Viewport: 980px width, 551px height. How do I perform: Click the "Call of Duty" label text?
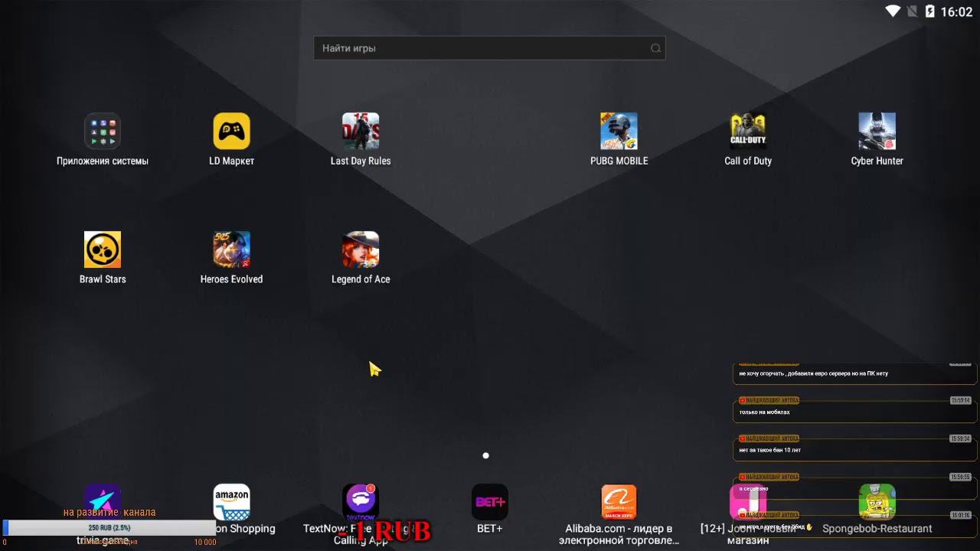(748, 161)
